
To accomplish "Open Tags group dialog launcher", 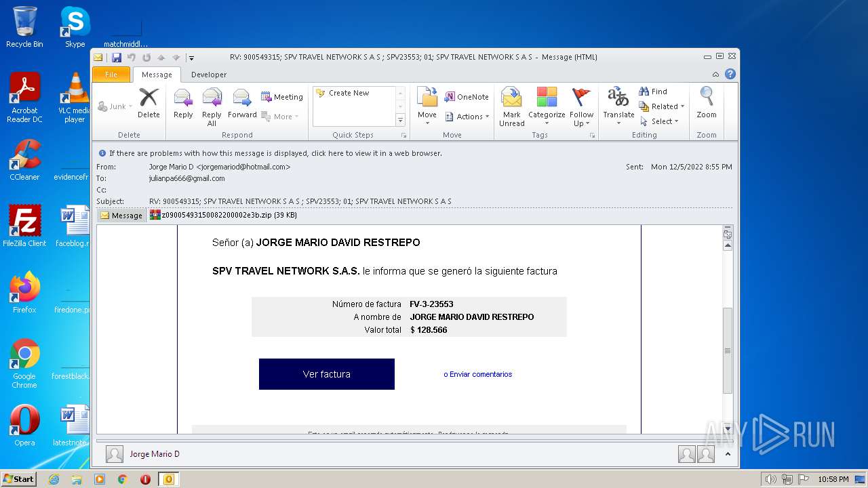I will [x=592, y=136].
